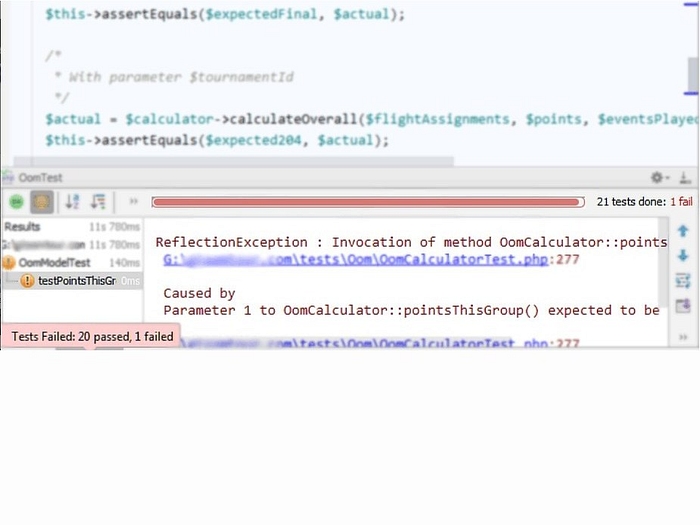Screen dimensions: 700x525
Task: Jump to previous failed test arrow
Action: [683, 231]
